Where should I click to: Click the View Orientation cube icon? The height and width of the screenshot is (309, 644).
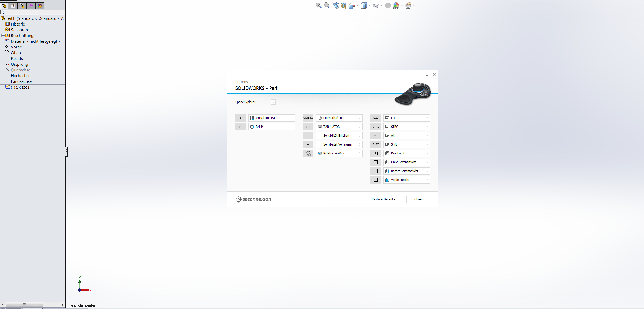pos(352,5)
